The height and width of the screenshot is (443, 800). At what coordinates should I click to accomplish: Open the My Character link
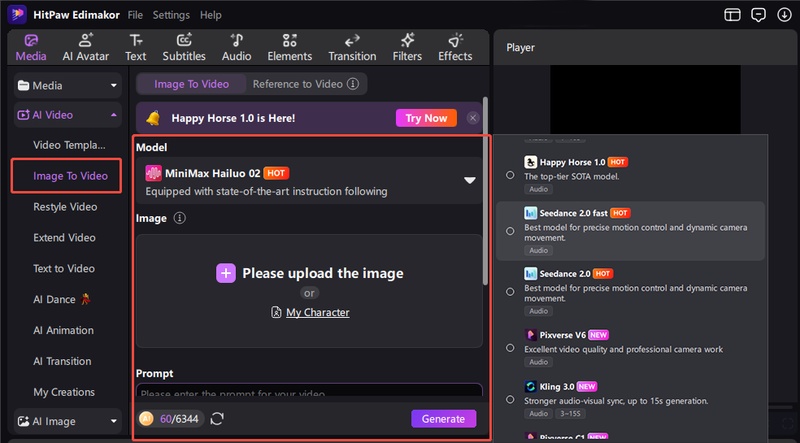click(317, 313)
